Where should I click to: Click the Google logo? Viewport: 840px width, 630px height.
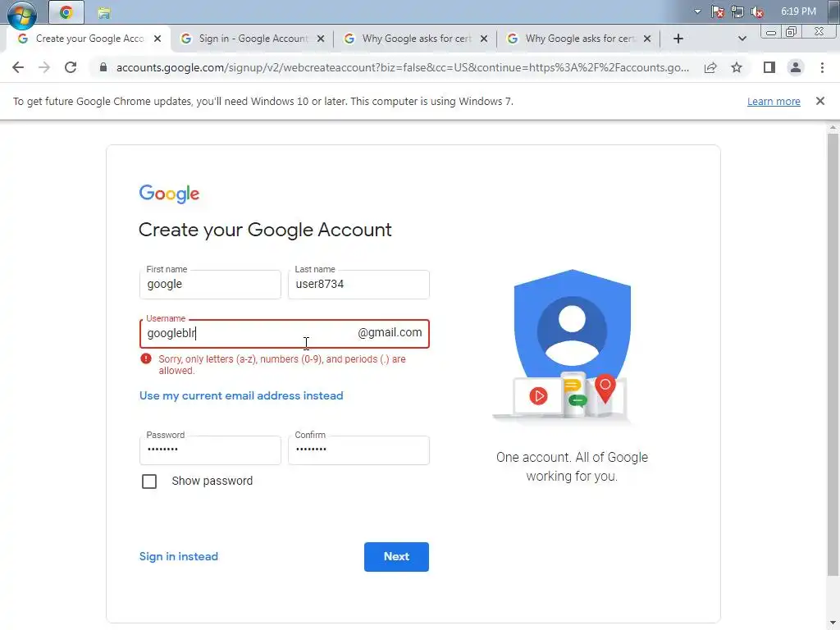point(169,194)
